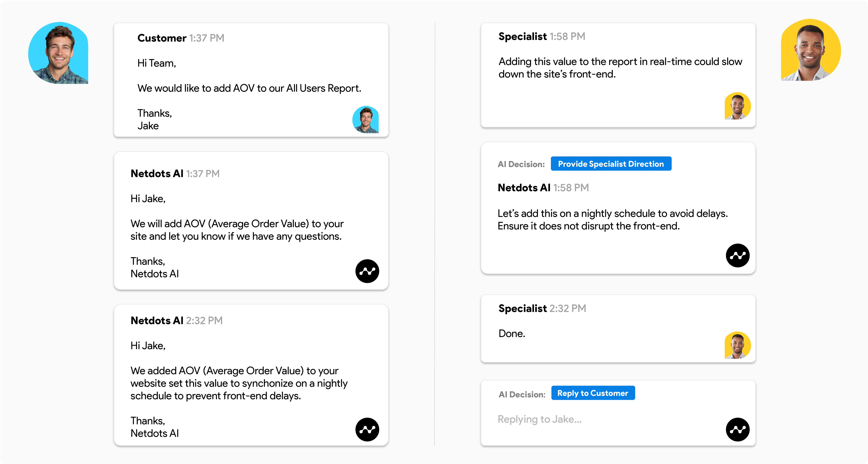
Task: Click the large specialist profile photo on yellow
Action: [811, 50]
